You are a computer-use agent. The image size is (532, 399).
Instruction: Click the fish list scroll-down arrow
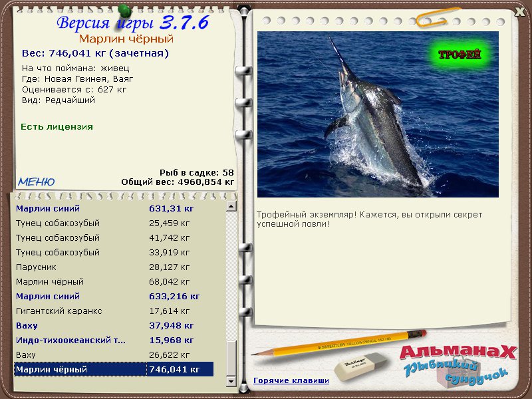231,381
